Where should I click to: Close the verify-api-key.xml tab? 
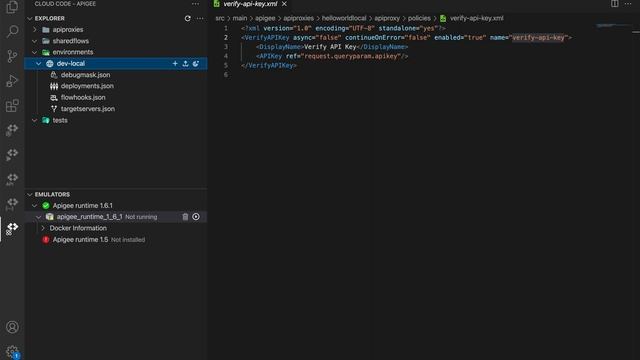tap(284, 4)
